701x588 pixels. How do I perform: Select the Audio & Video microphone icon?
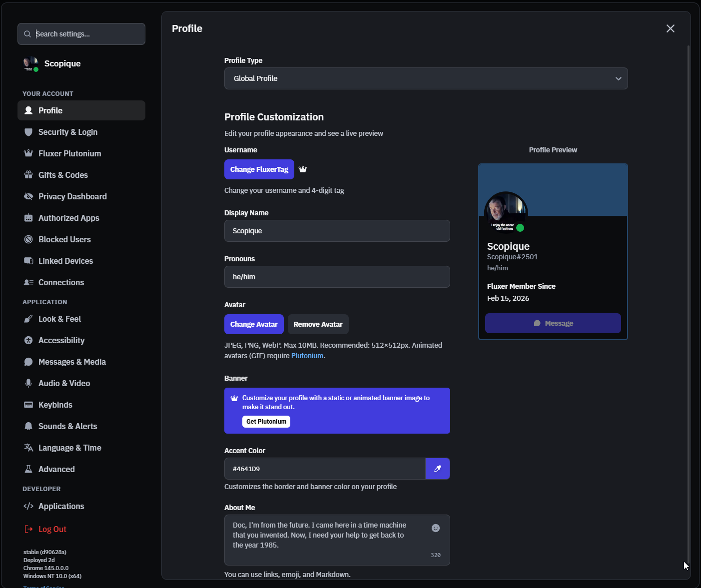pyautogui.click(x=28, y=383)
